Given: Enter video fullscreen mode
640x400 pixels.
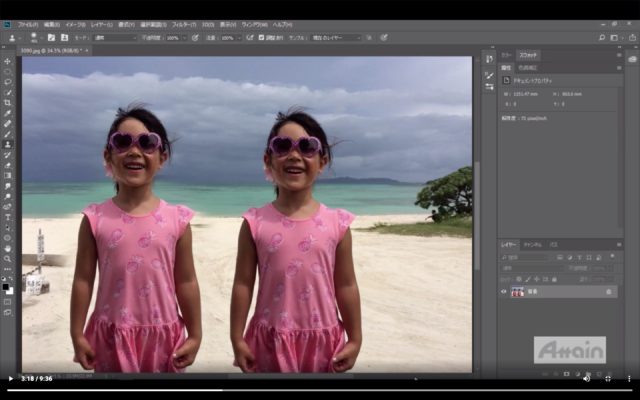Looking at the screenshot, I should 608,379.
